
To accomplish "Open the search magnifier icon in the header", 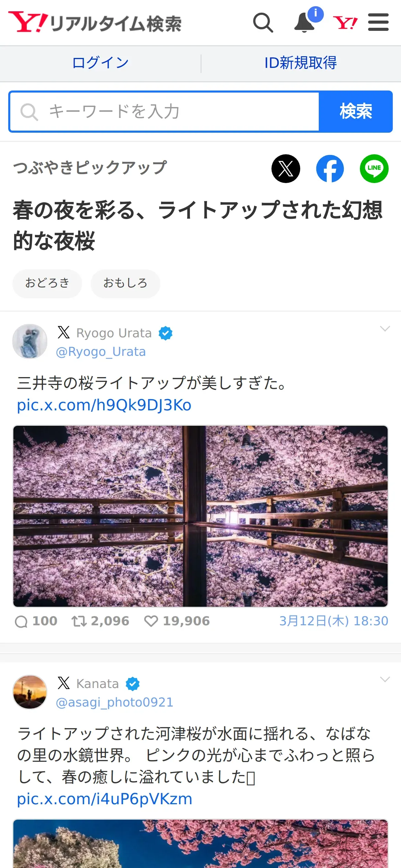I will click(263, 23).
